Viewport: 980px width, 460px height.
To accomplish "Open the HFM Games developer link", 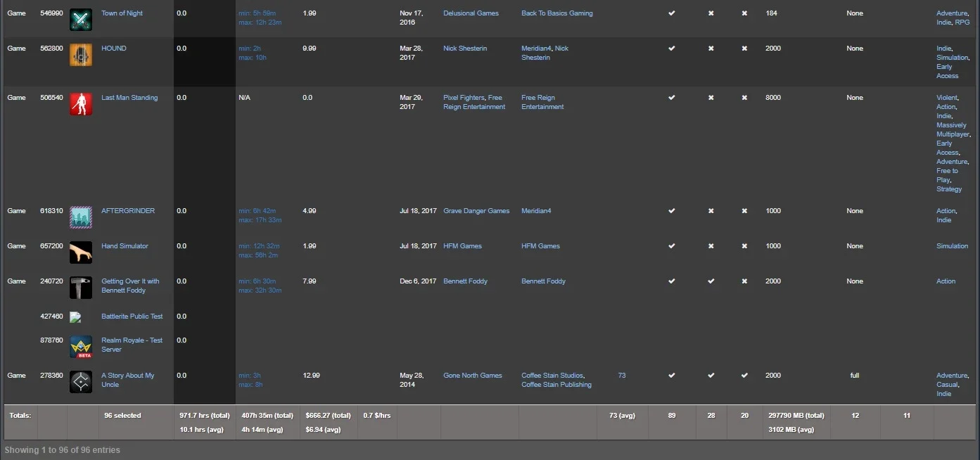I will (462, 246).
